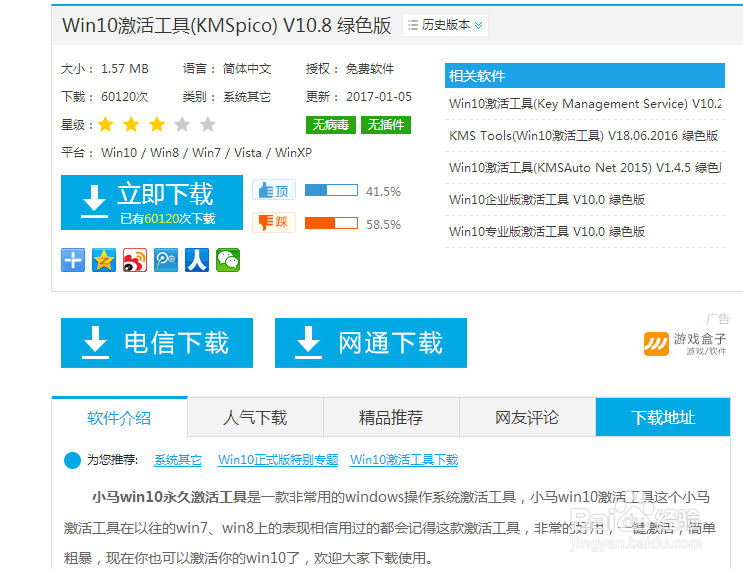Image resolution: width=743 pixels, height=569 pixels.
Task: Click the 为您推荐 label
Action: 112,460
